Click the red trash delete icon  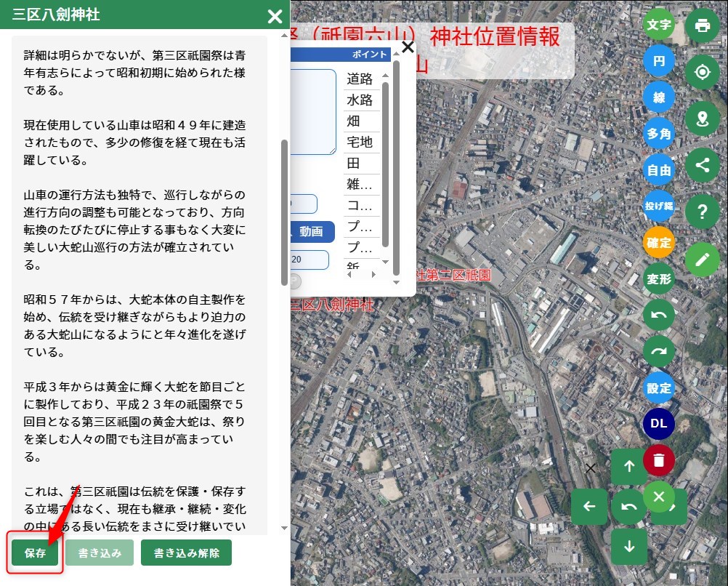tap(658, 460)
